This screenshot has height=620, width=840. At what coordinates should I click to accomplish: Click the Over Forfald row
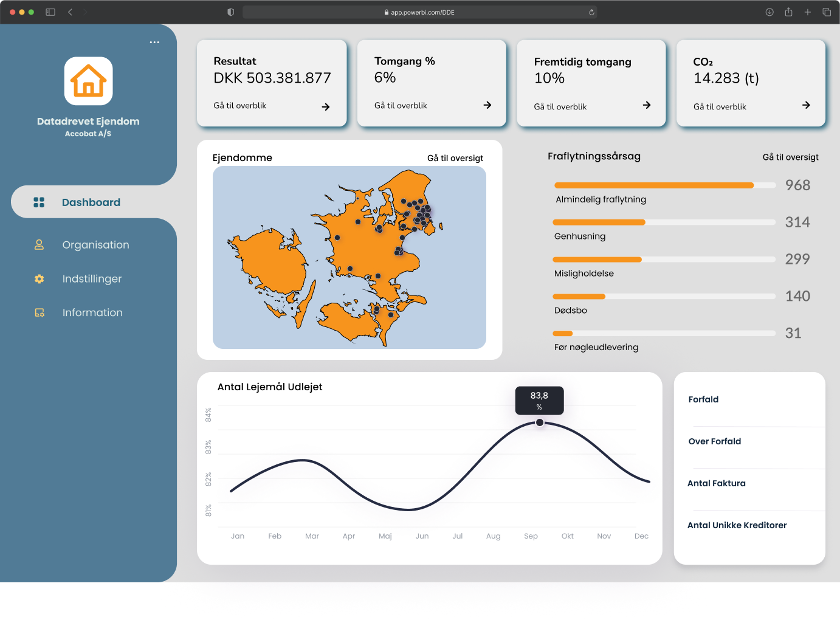(749, 442)
